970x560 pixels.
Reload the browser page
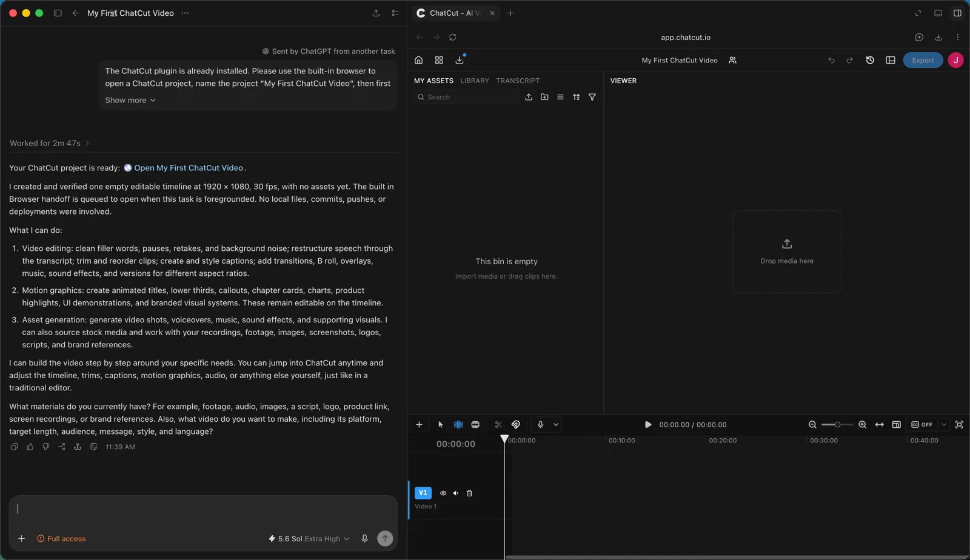452,37
